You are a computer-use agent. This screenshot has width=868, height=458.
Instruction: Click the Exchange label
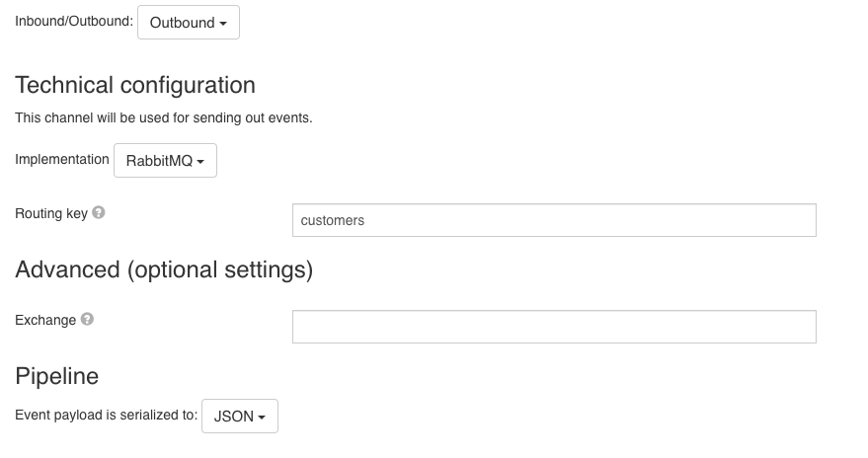tap(45, 320)
